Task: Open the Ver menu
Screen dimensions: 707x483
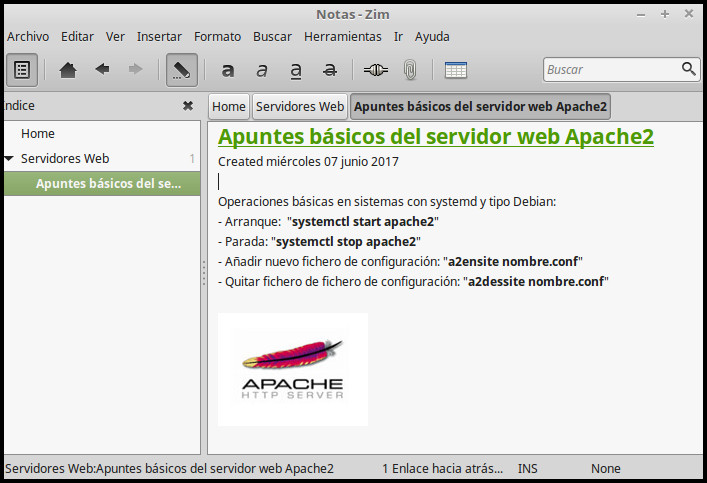Action: point(115,37)
